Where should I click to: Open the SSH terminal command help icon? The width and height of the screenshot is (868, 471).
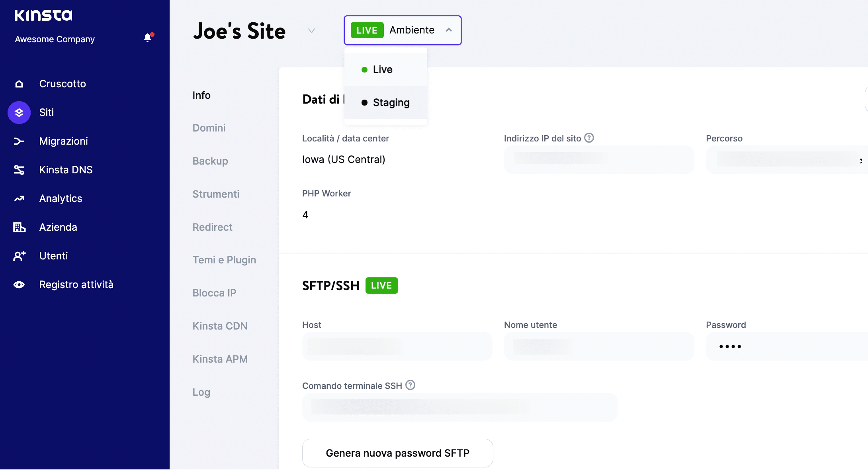click(410, 385)
